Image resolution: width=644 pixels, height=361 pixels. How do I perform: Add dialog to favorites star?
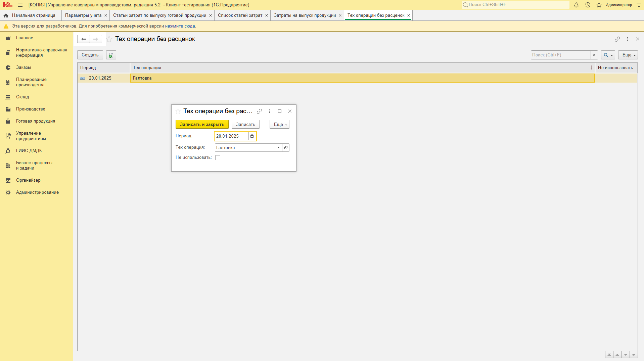coord(178,111)
